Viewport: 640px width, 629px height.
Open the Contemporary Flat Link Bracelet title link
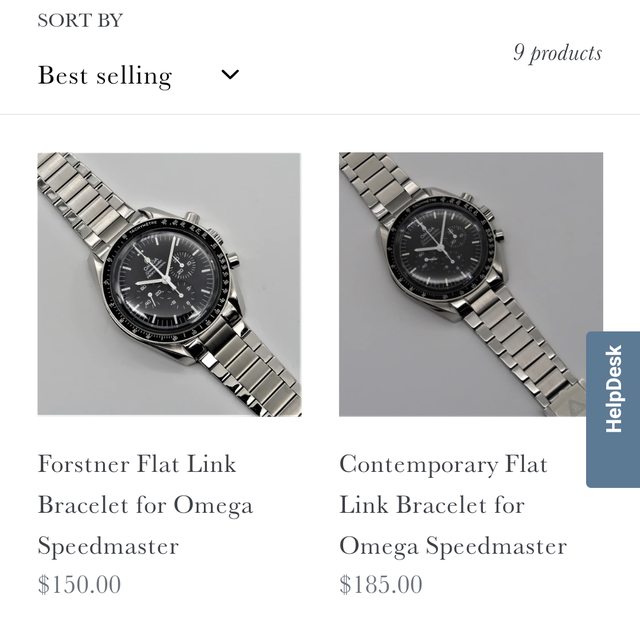point(452,505)
